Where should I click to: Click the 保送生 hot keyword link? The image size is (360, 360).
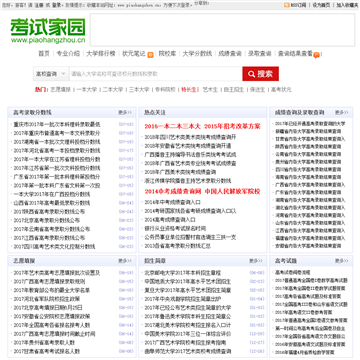(x=257, y=89)
